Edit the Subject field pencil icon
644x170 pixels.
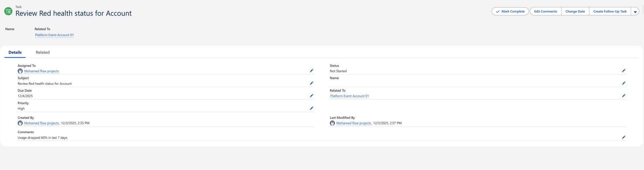311,83
